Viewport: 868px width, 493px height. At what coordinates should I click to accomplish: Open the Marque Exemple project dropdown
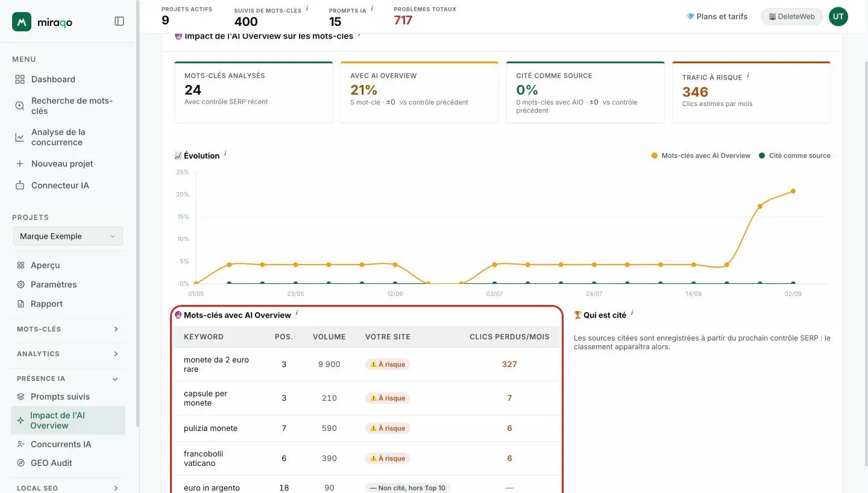coord(68,236)
